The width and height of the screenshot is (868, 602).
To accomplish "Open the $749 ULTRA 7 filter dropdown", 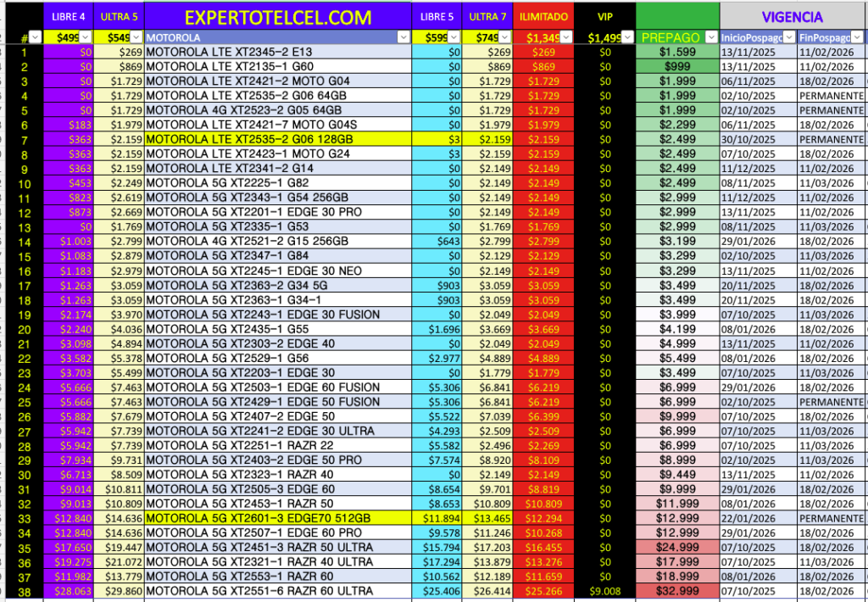I will tap(504, 38).
